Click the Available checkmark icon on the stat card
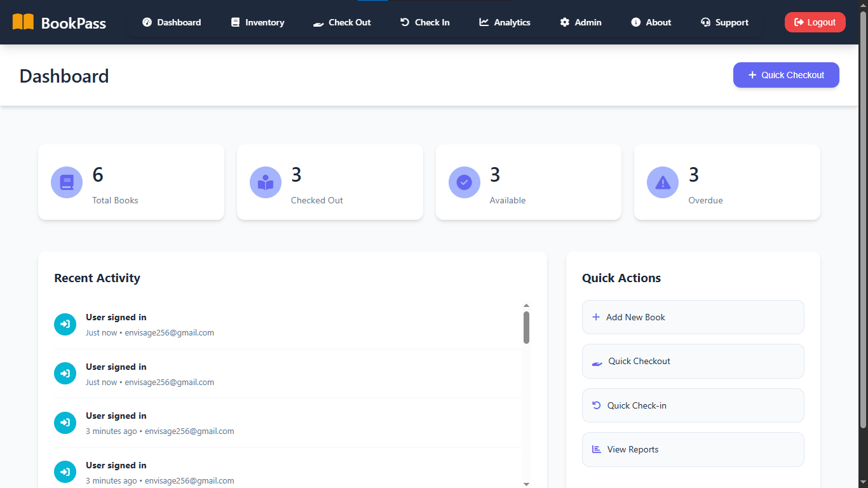Screen dimensions: 868x488 click(464, 182)
